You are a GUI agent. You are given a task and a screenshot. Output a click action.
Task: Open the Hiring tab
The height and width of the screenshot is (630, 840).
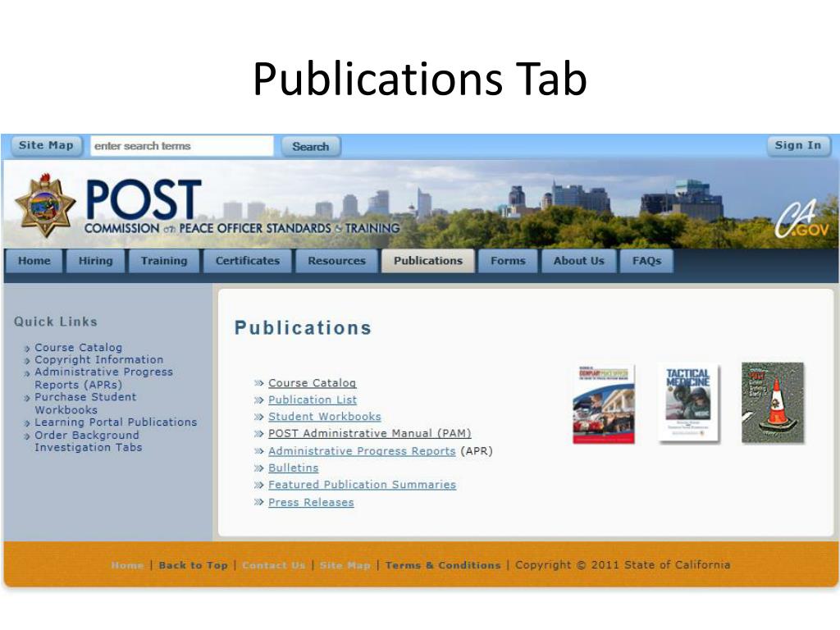[95, 261]
